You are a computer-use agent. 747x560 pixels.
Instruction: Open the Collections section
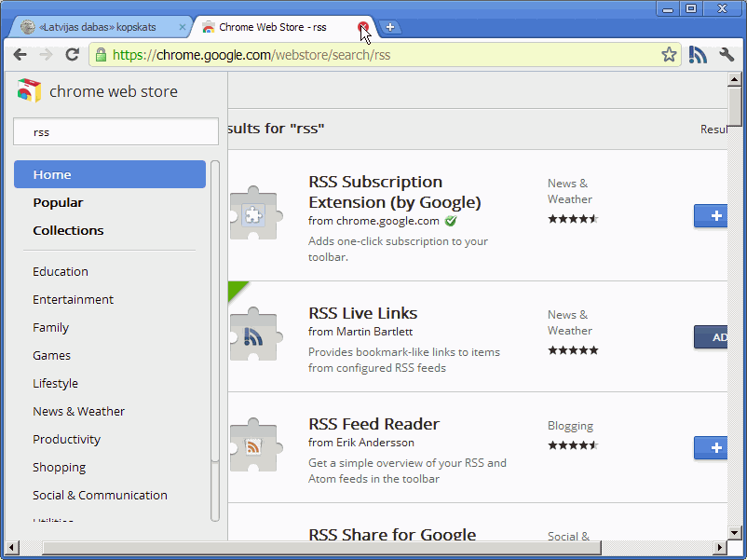[x=68, y=230]
